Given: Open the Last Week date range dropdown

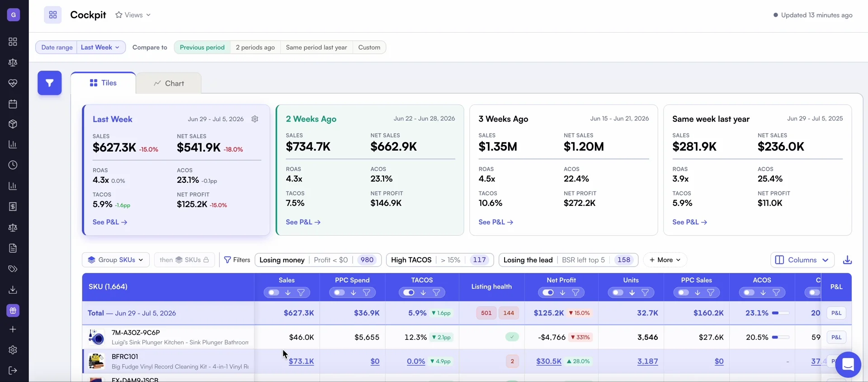Looking at the screenshot, I should [x=100, y=48].
